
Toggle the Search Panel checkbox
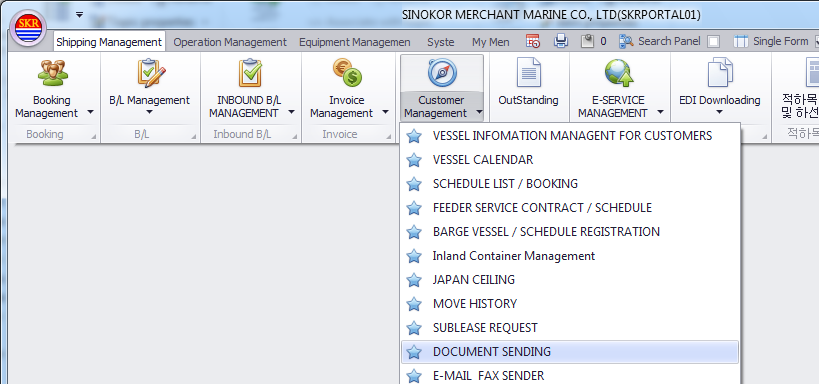click(x=713, y=42)
